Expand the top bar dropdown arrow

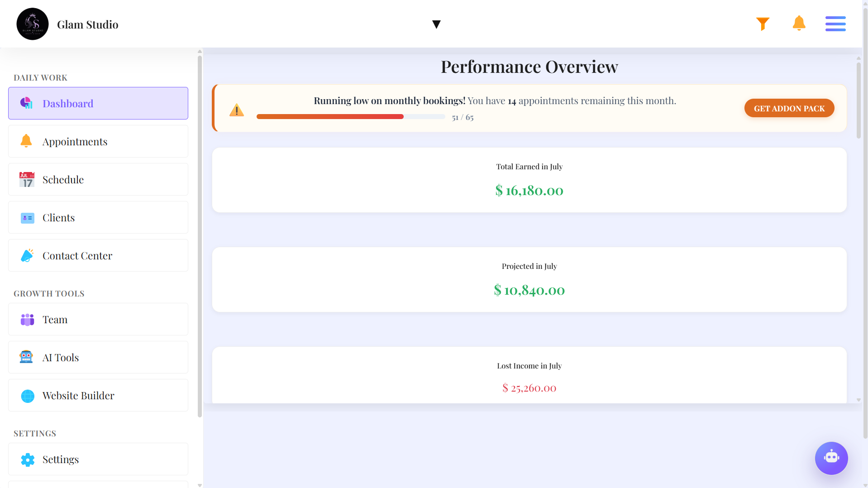pos(436,24)
